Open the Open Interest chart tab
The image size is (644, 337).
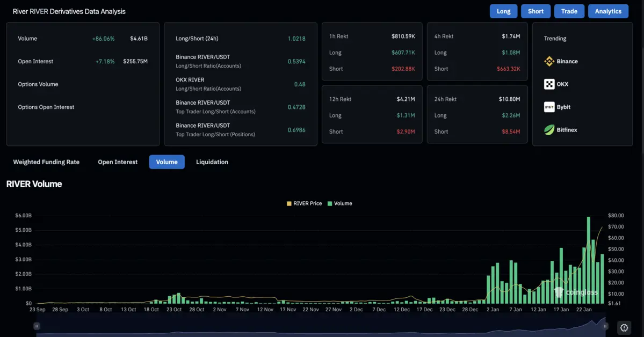pyautogui.click(x=118, y=162)
